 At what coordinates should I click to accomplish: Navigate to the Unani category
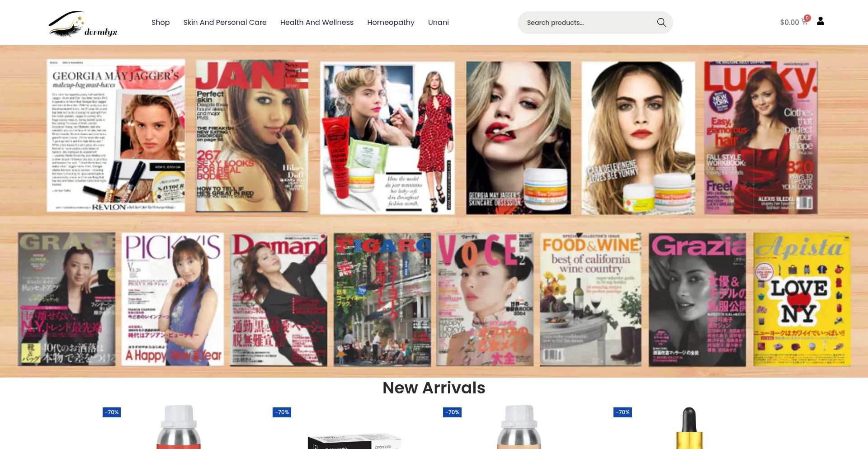point(438,23)
